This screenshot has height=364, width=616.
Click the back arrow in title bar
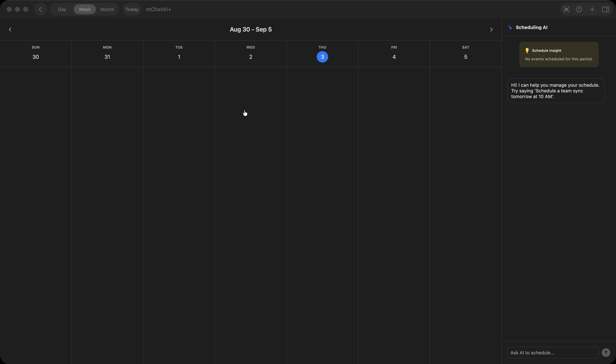(x=40, y=9)
